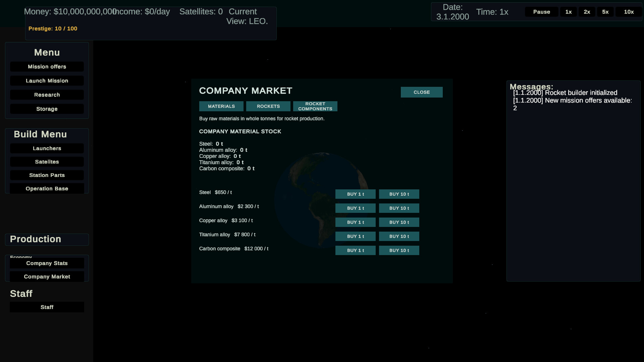The width and height of the screenshot is (644, 362).
Task: Click the Steel: 0 t stock line
Action: coord(211,144)
